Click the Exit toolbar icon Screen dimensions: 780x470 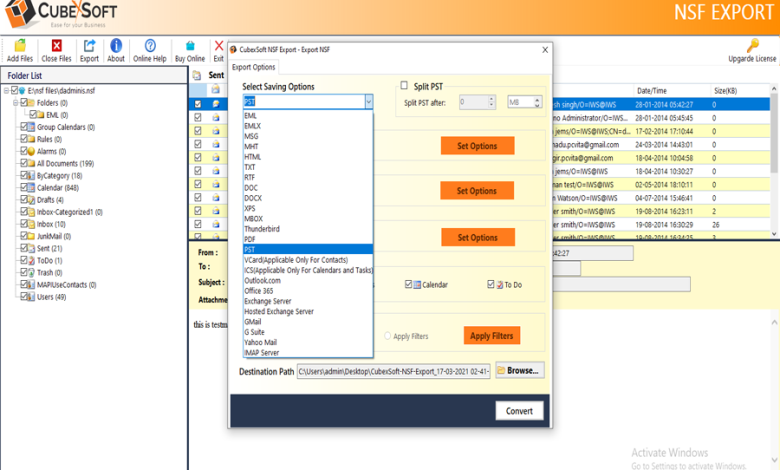pyautogui.click(x=219, y=46)
